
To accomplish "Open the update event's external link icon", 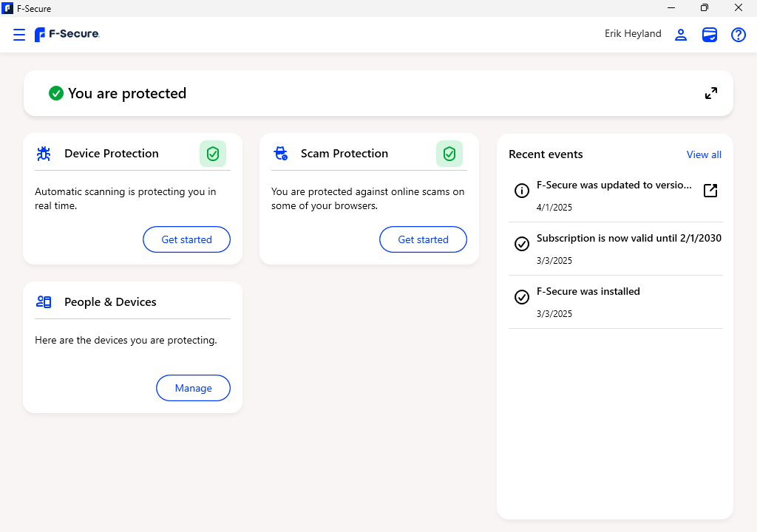I will tap(710, 191).
